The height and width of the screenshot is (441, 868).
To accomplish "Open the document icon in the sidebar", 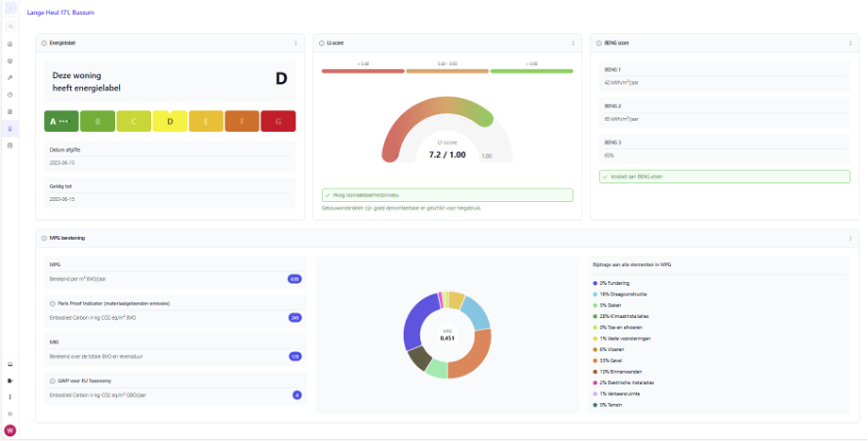I will [11, 111].
